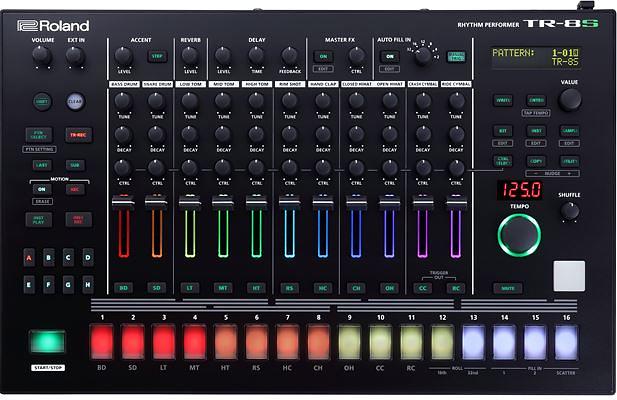
Task: Select pattern variation A
Action: point(30,258)
